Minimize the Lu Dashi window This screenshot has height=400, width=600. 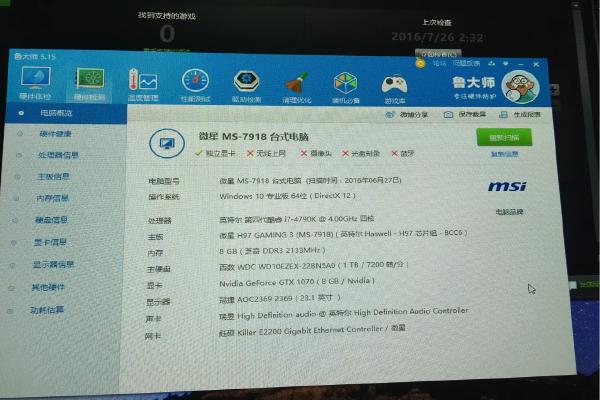click(521, 64)
